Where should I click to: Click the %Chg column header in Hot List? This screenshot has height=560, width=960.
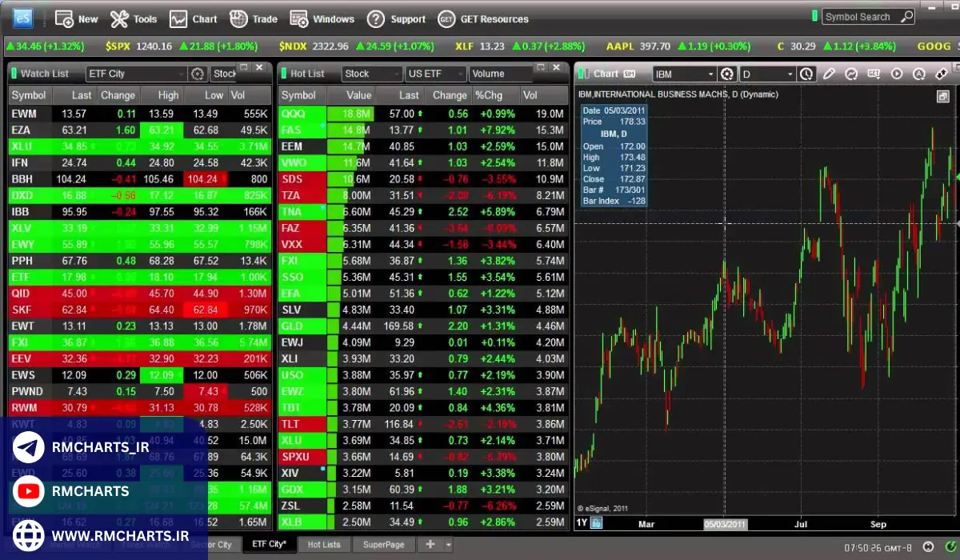[x=488, y=95]
